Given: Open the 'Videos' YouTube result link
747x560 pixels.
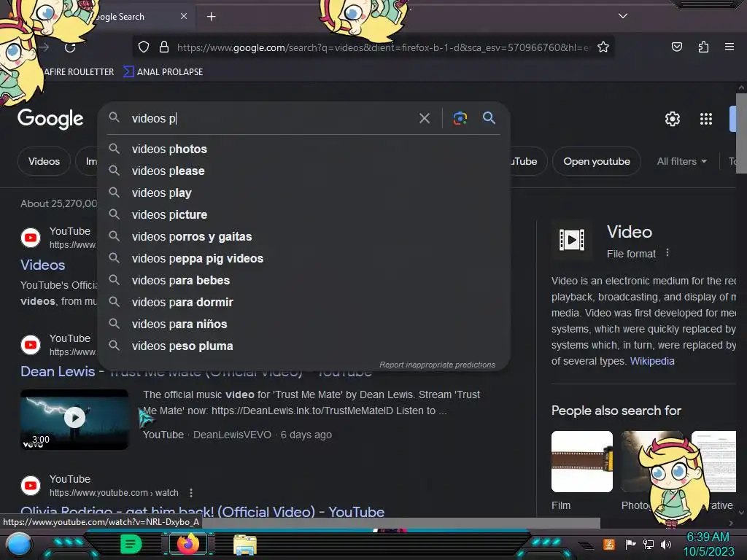Looking at the screenshot, I should [43, 265].
